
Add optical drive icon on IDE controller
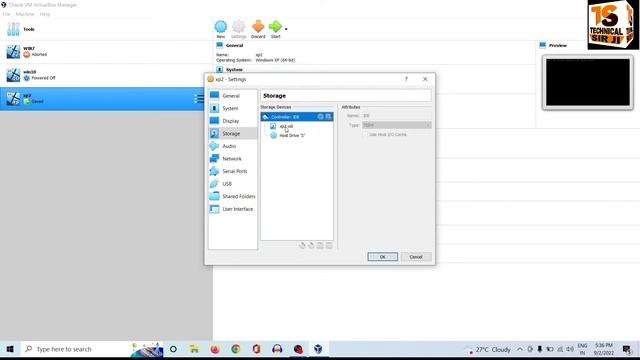coord(320,117)
